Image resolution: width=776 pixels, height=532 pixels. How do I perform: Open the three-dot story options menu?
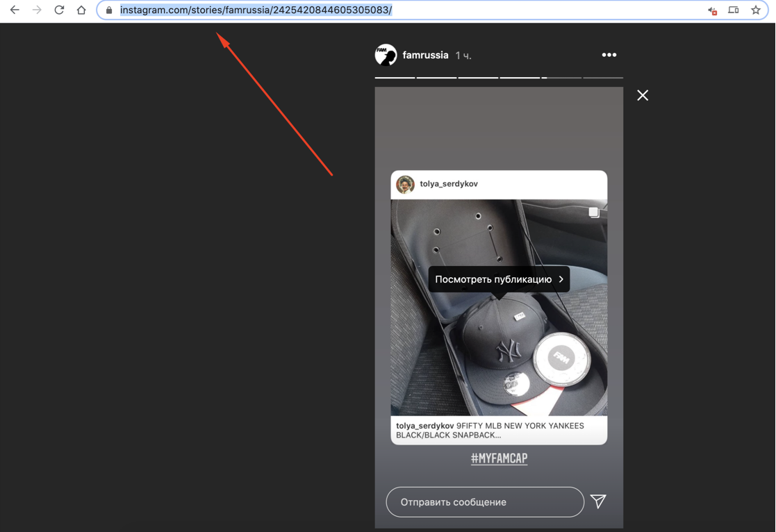(x=609, y=55)
